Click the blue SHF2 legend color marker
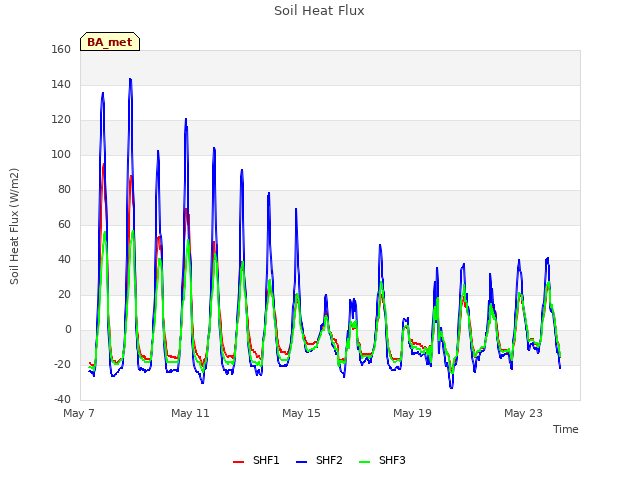 pyautogui.click(x=301, y=462)
